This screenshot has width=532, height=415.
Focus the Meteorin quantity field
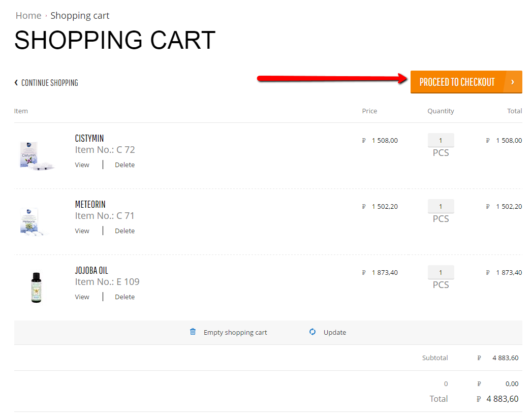[441, 206]
